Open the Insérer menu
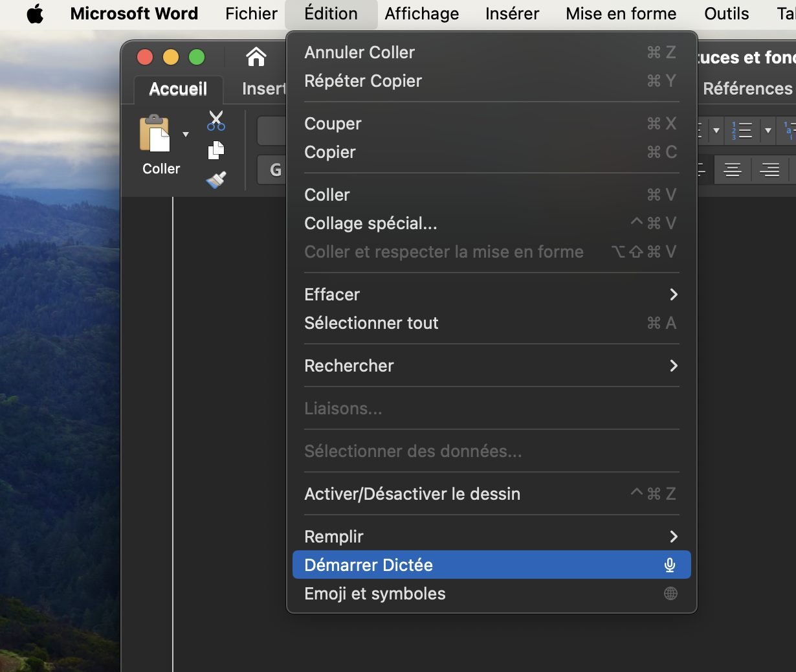This screenshot has height=672, width=796. (x=513, y=14)
